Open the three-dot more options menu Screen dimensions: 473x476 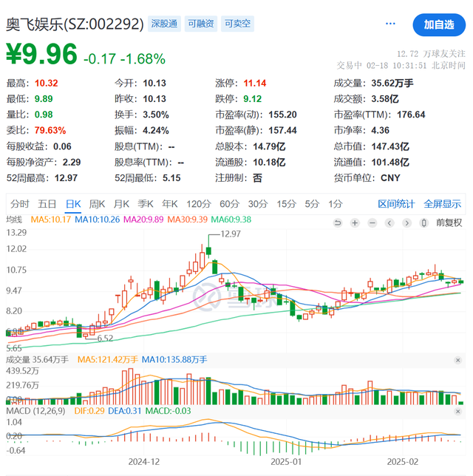(x=390, y=24)
